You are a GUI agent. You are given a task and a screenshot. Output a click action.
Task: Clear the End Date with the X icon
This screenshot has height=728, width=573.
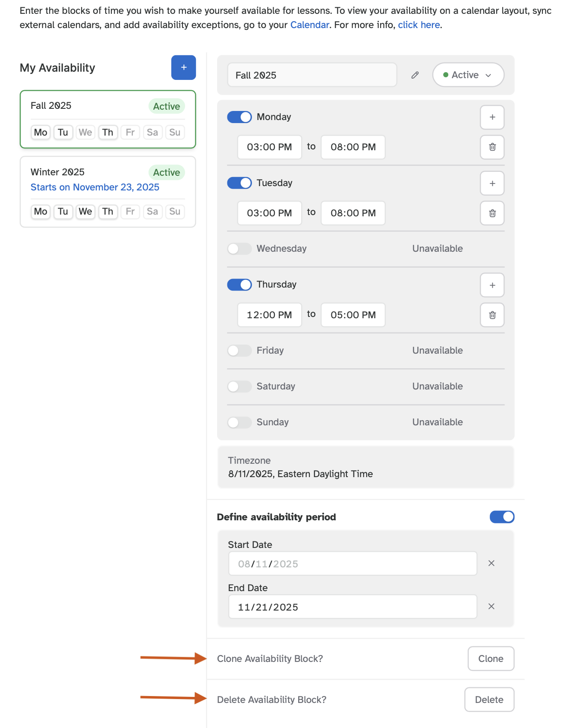[491, 606]
